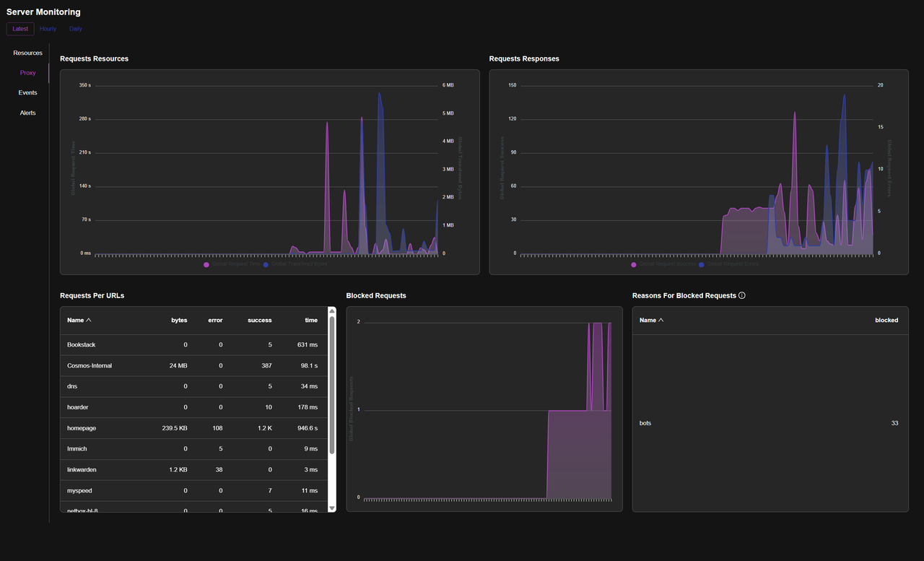Select the myspeed row name
924x561 pixels.
coord(79,491)
